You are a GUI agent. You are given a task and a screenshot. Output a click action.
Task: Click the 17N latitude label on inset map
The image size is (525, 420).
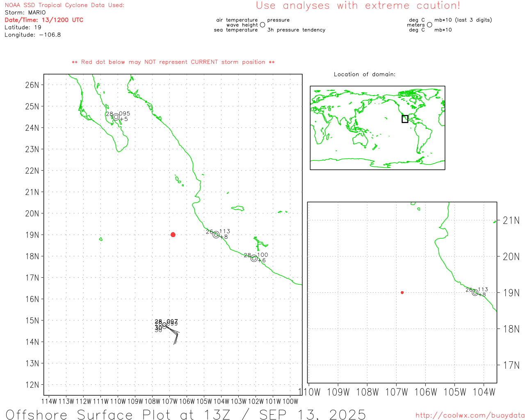(x=511, y=365)
